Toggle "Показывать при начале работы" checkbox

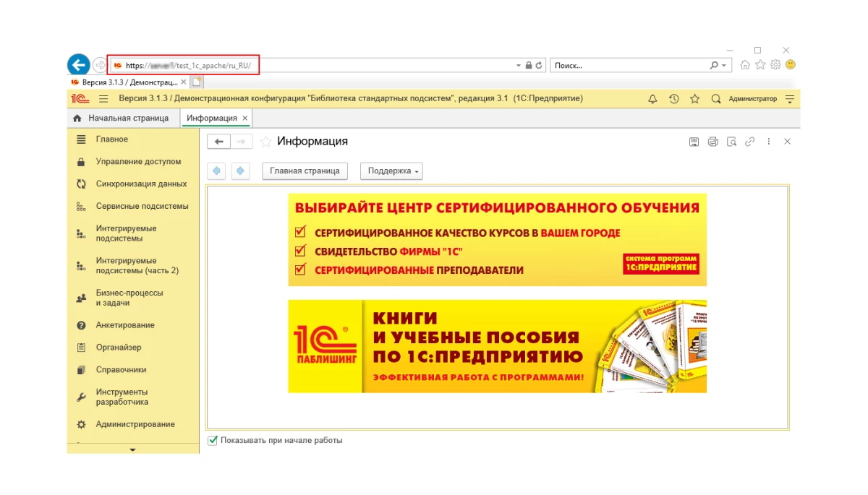pos(213,440)
